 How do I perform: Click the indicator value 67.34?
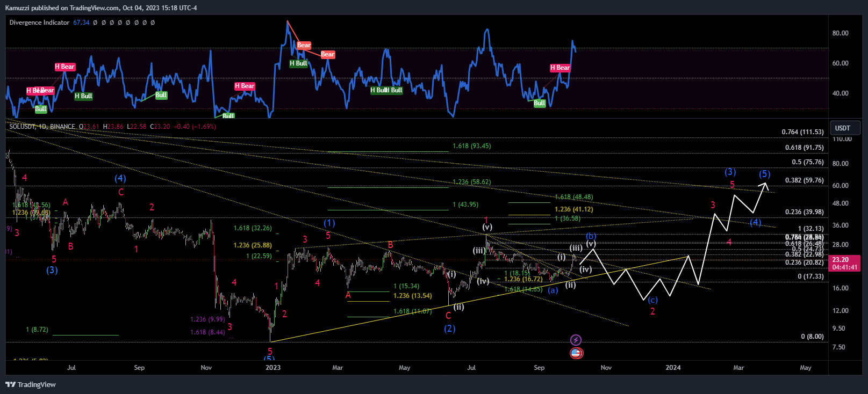pos(81,23)
